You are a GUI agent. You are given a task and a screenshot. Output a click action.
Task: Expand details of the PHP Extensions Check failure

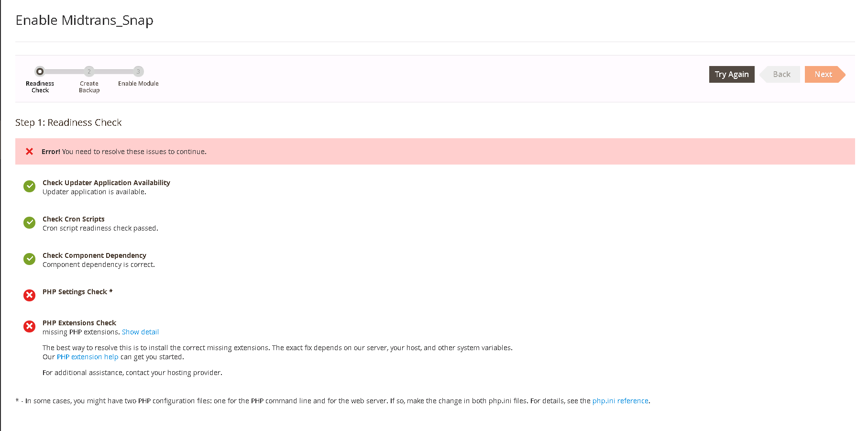pyautogui.click(x=140, y=332)
